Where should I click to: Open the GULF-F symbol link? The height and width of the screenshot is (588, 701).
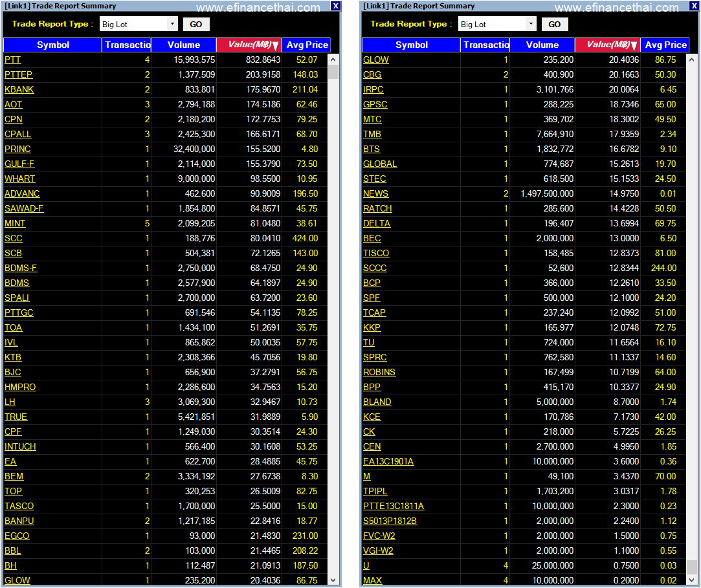coord(19,164)
